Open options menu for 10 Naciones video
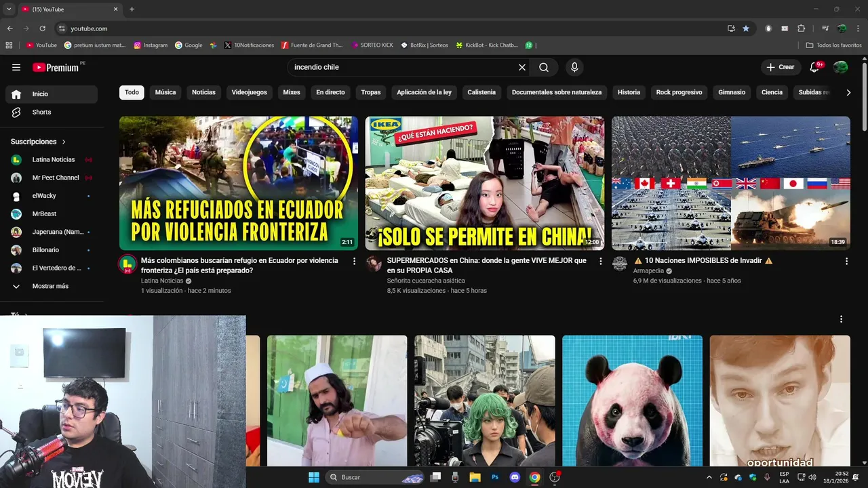The image size is (868, 488). 846,261
